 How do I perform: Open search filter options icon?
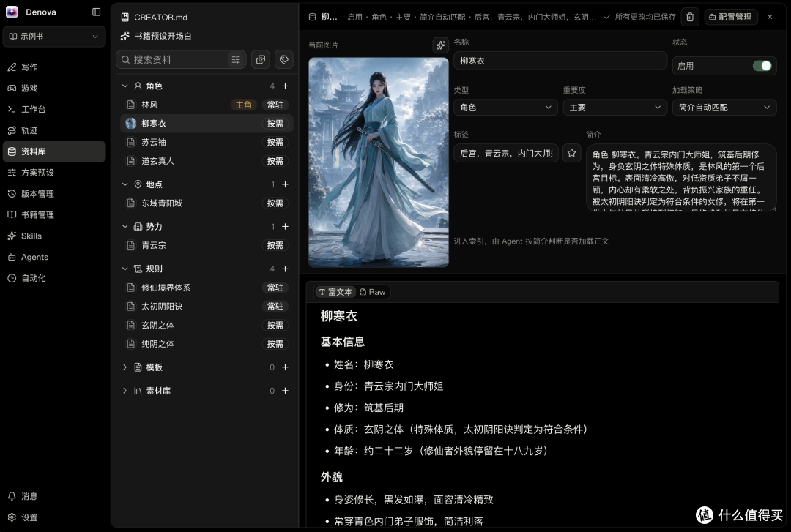tap(236, 59)
